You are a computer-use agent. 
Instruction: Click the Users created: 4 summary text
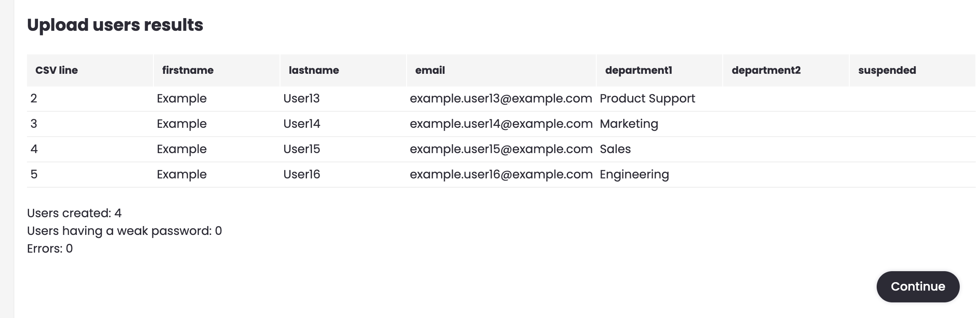(74, 213)
